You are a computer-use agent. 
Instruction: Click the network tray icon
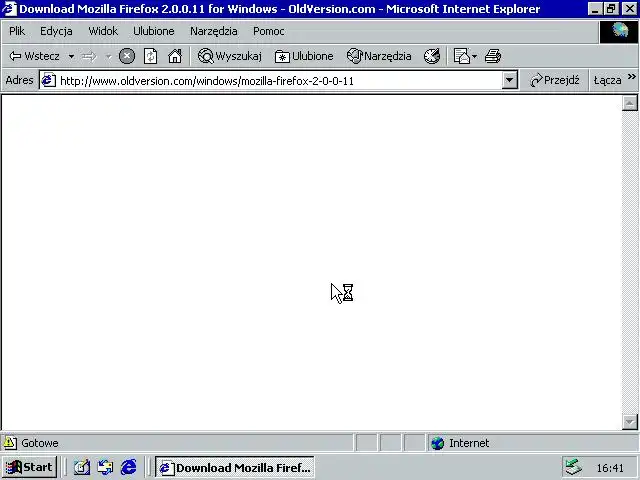(573, 467)
